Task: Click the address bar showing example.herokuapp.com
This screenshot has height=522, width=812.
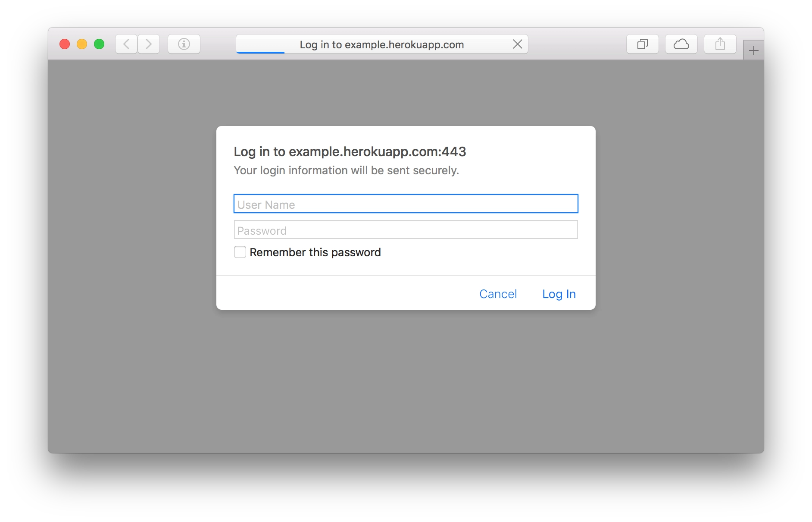Action: click(x=381, y=44)
